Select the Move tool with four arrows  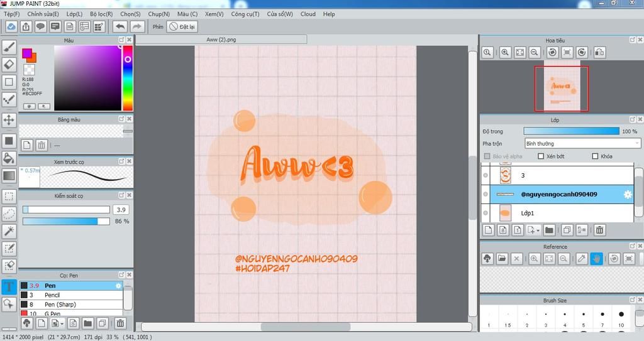(9, 120)
